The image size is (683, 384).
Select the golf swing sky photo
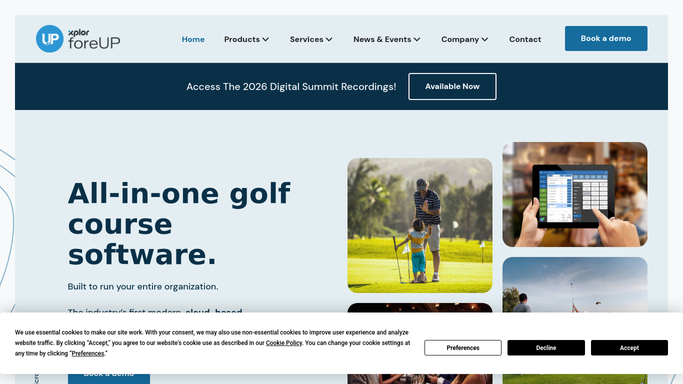tap(575, 285)
